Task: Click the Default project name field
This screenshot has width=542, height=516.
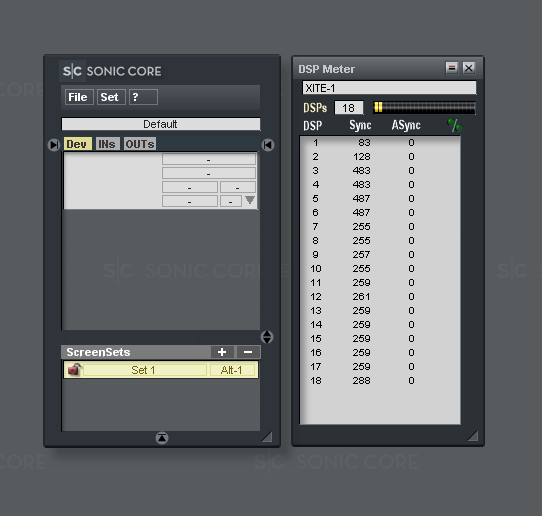Action: 161,124
